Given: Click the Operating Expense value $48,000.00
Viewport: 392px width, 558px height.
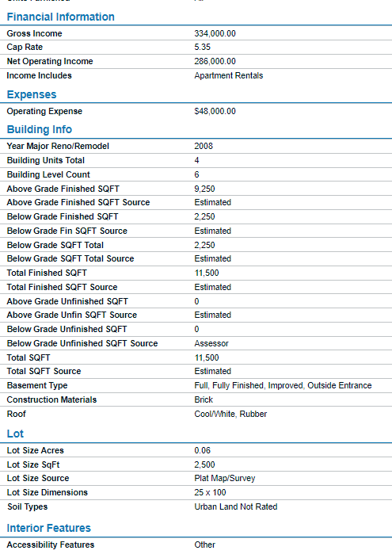Looking at the screenshot, I should click(215, 111).
